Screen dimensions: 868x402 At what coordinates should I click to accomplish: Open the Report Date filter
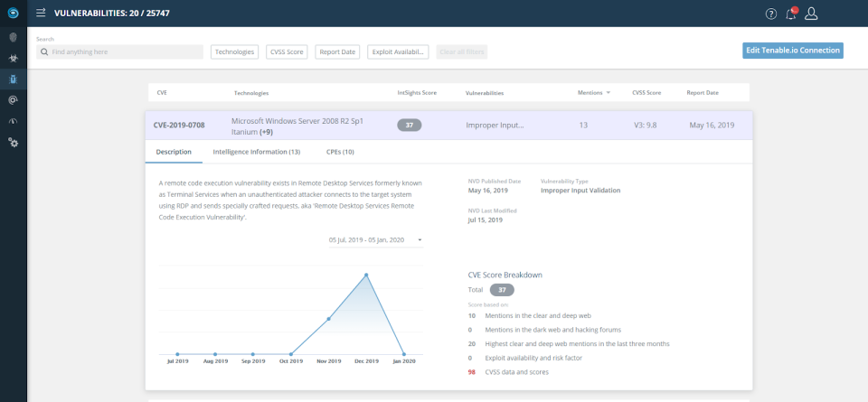[x=337, y=52]
